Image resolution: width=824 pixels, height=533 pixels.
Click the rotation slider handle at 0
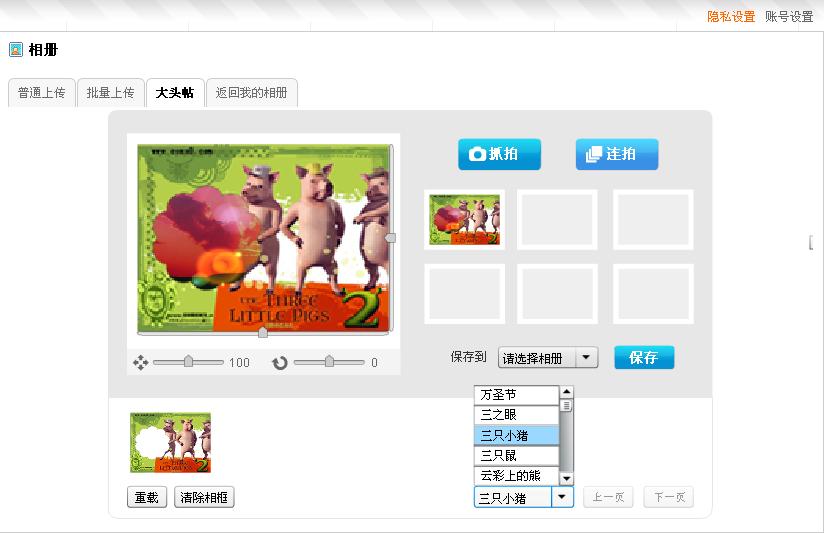(x=329, y=361)
